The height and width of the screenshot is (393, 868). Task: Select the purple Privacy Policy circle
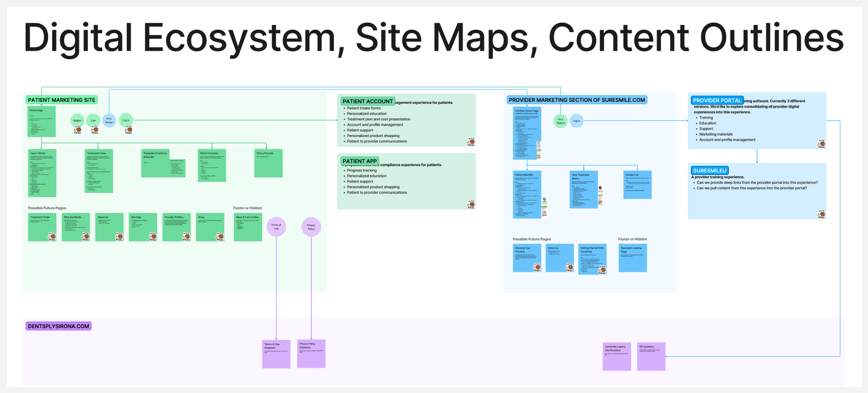pyautogui.click(x=311, y=227)
